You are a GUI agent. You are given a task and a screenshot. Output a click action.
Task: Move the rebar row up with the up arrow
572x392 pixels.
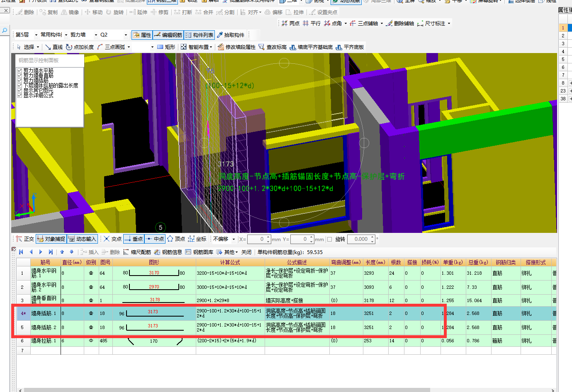coord(62,252)
